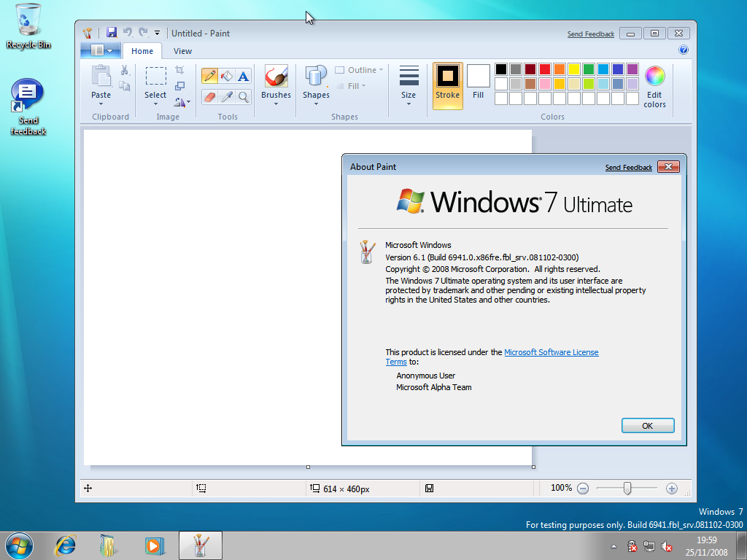Click the Redo arrow in title bar
This screenshot has width=747, height=560.
(143, 32)
